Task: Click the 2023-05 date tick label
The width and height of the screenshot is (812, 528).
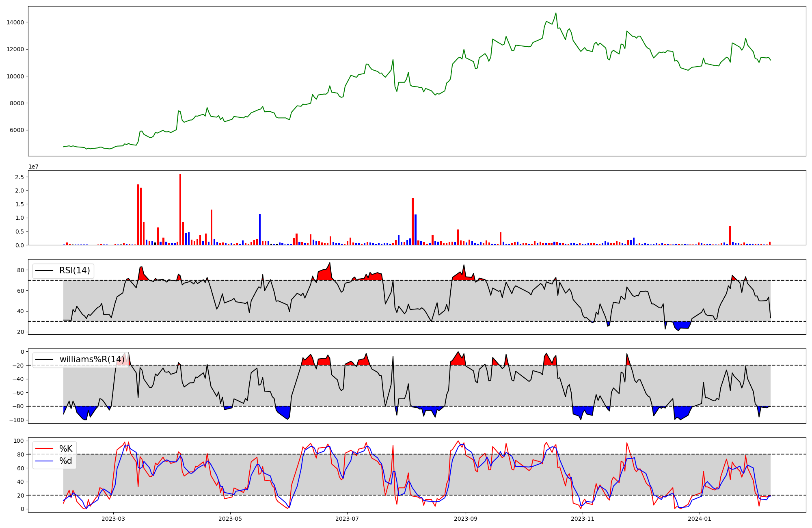Action: click(x=230, y=519)
